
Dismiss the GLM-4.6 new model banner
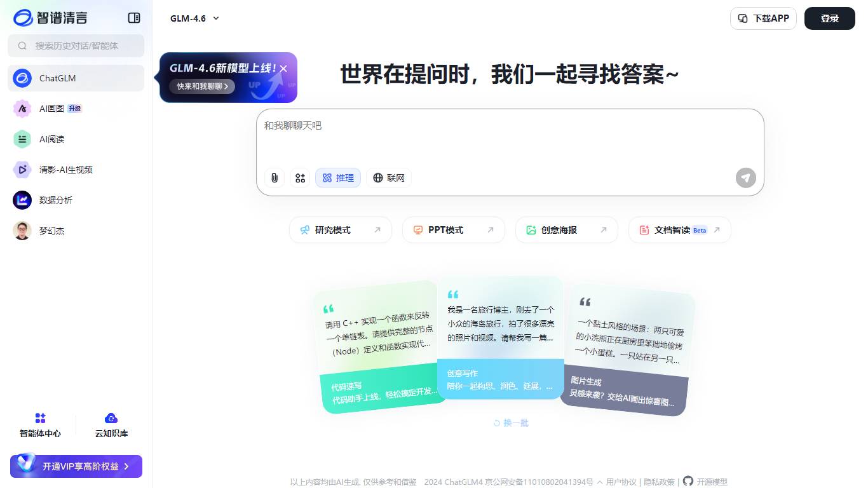pyautogui.click(x=283, y=68)
